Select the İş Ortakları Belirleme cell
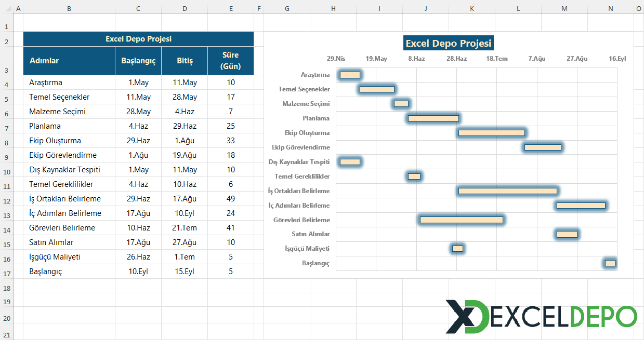644x340 pixels. point(69,199)
